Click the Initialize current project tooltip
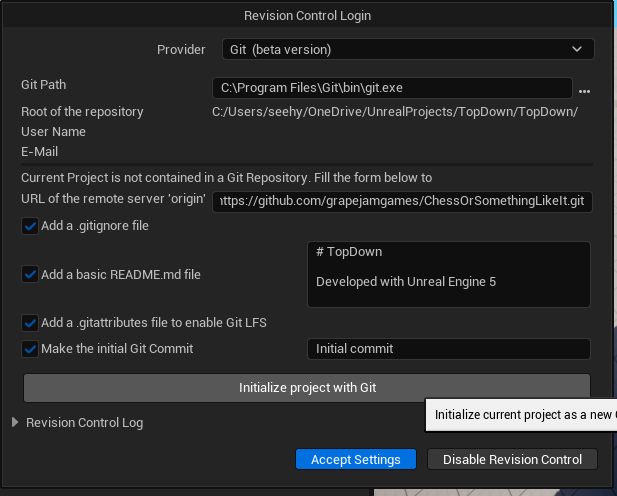 pyautogui.click(x=520, y=415)
